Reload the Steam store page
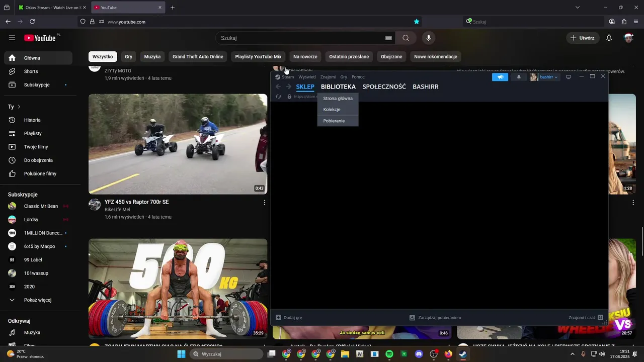The height and width of the screenshot is (362, 644). [278, 97]
